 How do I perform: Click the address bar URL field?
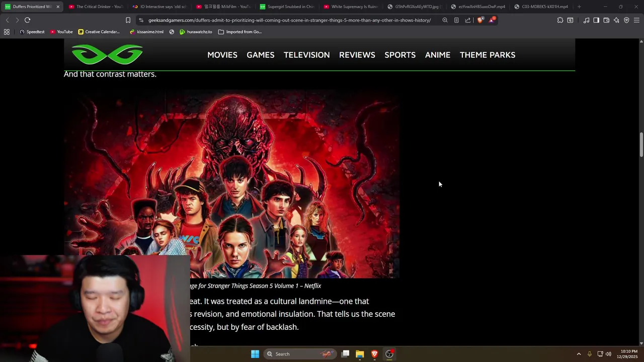coord(289,20)
